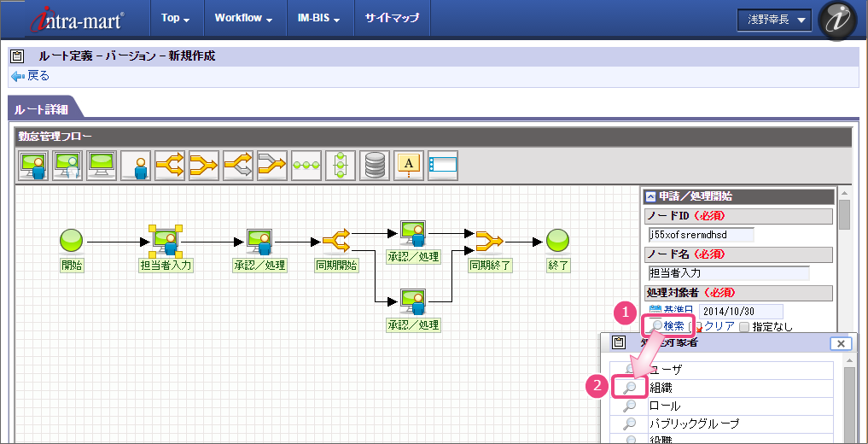Click the magnifier icon beside ロール
The image size is (868, 444).
(630, 406)
